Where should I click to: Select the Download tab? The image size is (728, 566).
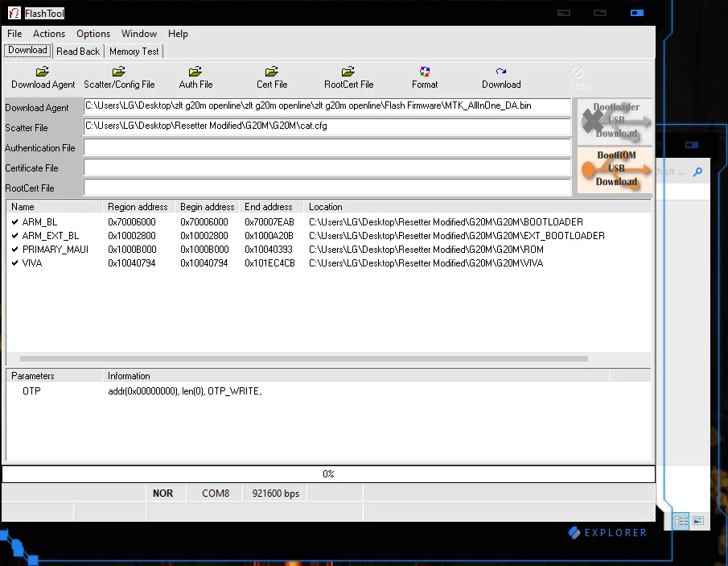click(27, 50)
